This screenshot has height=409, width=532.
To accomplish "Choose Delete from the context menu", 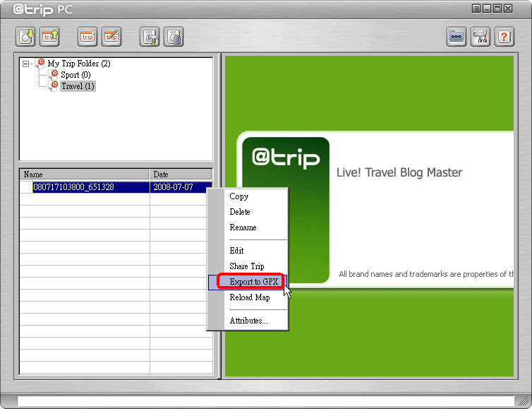I will click(x=248, y=212).
